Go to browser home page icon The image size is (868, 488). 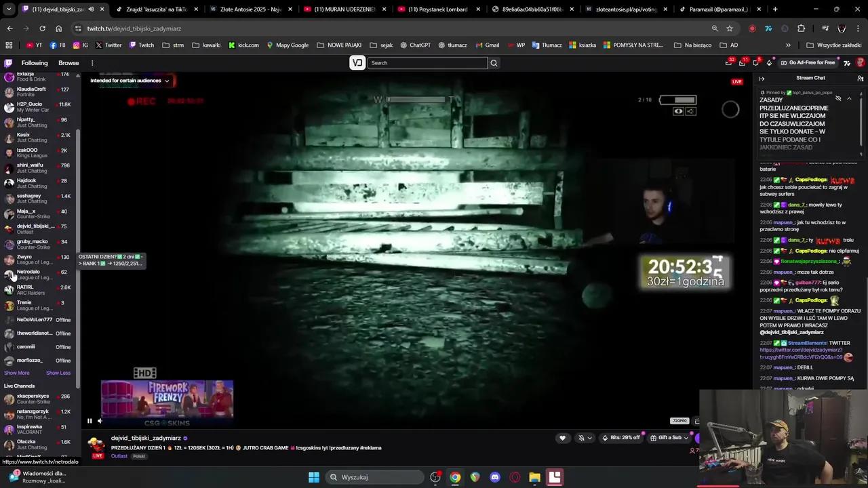pos(58,28)
